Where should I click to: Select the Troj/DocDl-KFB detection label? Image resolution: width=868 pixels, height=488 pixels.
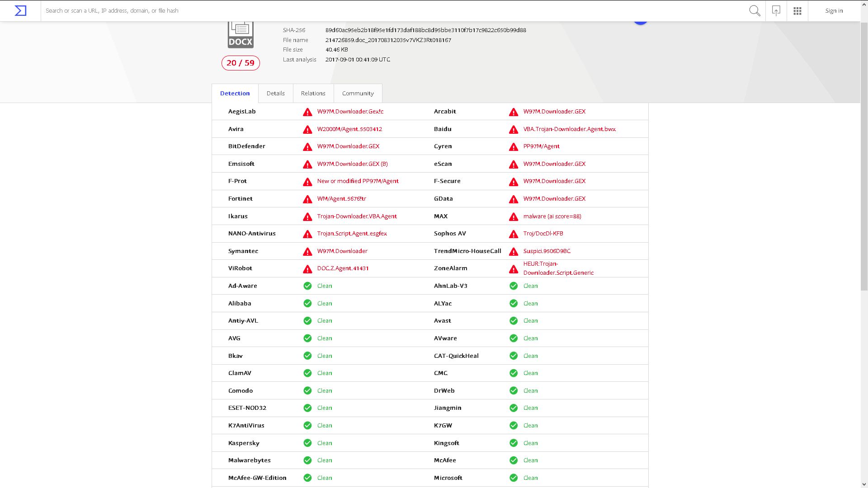pyautogui.click(x=543, y=234)
